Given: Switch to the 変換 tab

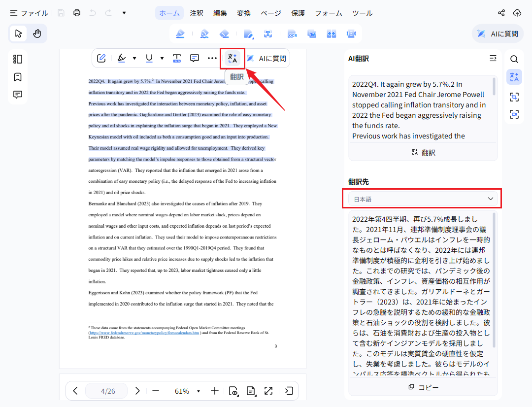Looking at the screenshot, I should pyautogui.click(x=244, y=13).
